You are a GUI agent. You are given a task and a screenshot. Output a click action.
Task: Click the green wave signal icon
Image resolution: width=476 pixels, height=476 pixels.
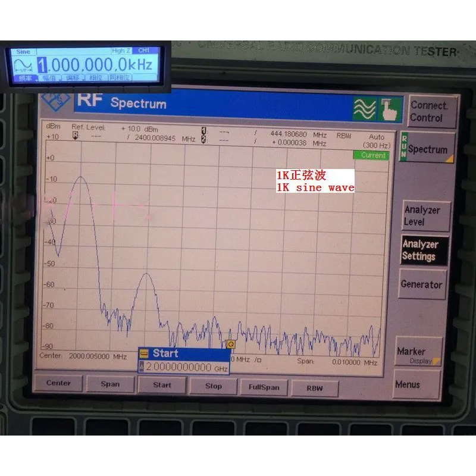(x=365, y=109)
